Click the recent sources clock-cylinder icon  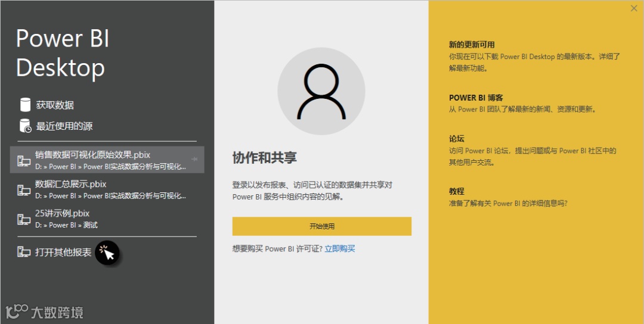(x=25, y=126)
